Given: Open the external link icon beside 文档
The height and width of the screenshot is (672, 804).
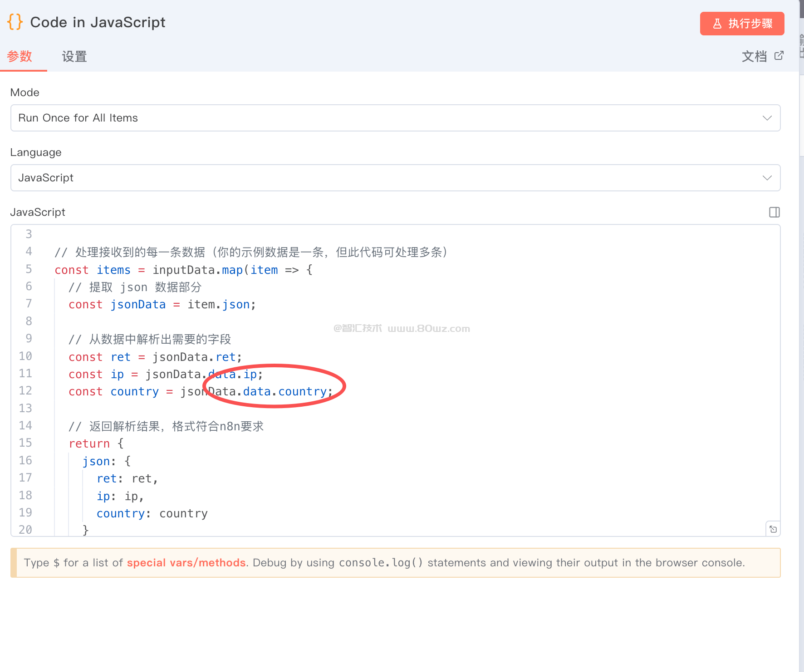Looking at the screenshot, I should pos(779,56).
